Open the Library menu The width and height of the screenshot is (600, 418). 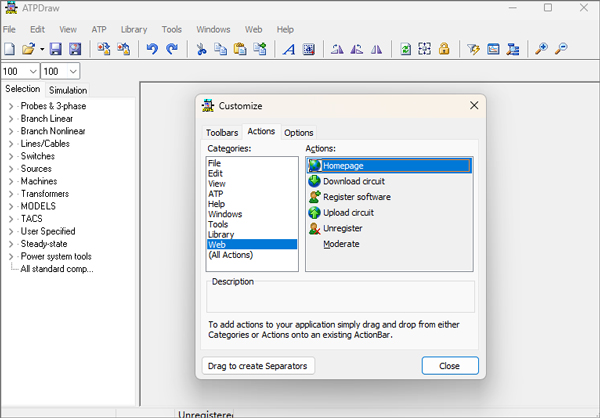pyautogui.click(x=133, y=30)
